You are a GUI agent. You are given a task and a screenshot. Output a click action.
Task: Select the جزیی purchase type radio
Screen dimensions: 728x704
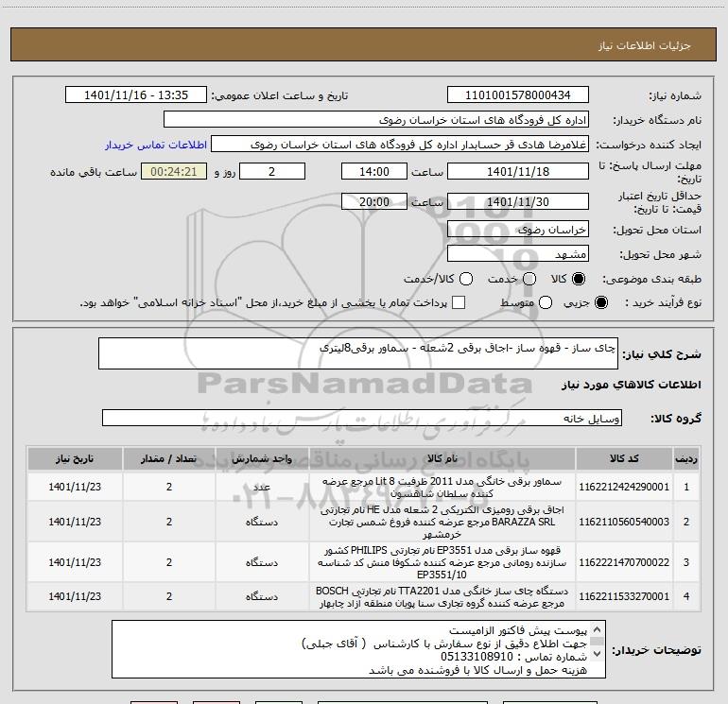click(x=601, y=302)
